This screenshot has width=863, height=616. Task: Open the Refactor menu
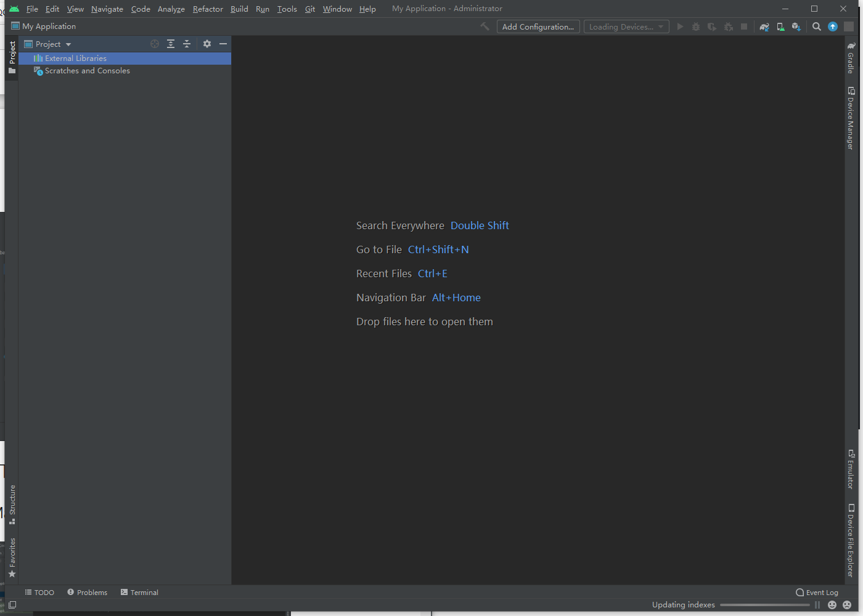(x=208, y=9)
